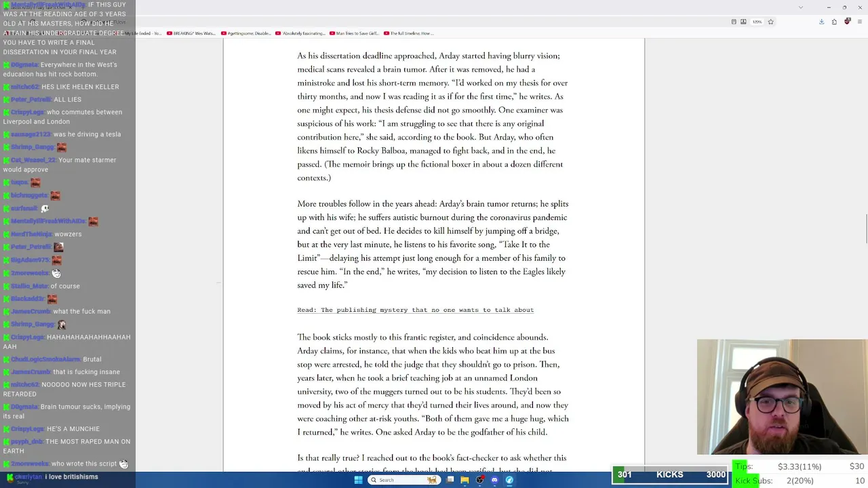Click the Kick Subs 2(20%) progress bar
Screen dimensions: 868x488
(x=800, y=481)
